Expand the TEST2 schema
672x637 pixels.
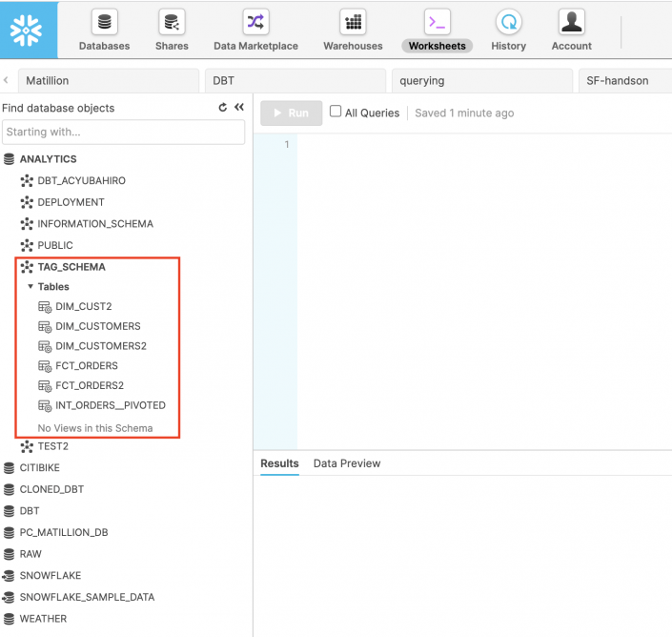pyautogui.click(x=52, y=446)
